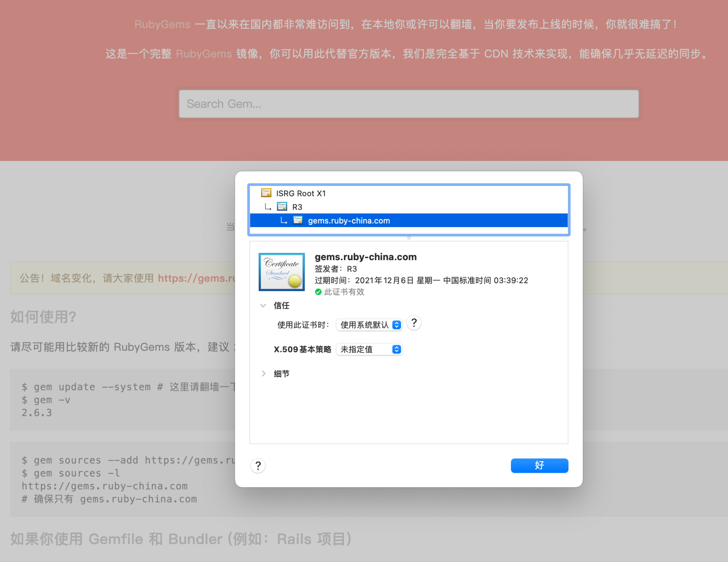728x562 pixels.
Task: Click the Search Gem input field
Action: (x=409, y=104)
